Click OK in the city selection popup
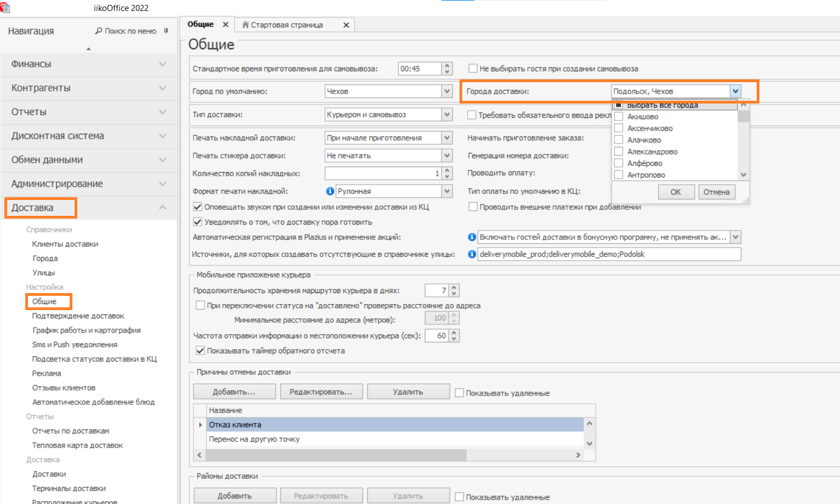The width and height of the screenshot is (840, 504). [676, 192]
